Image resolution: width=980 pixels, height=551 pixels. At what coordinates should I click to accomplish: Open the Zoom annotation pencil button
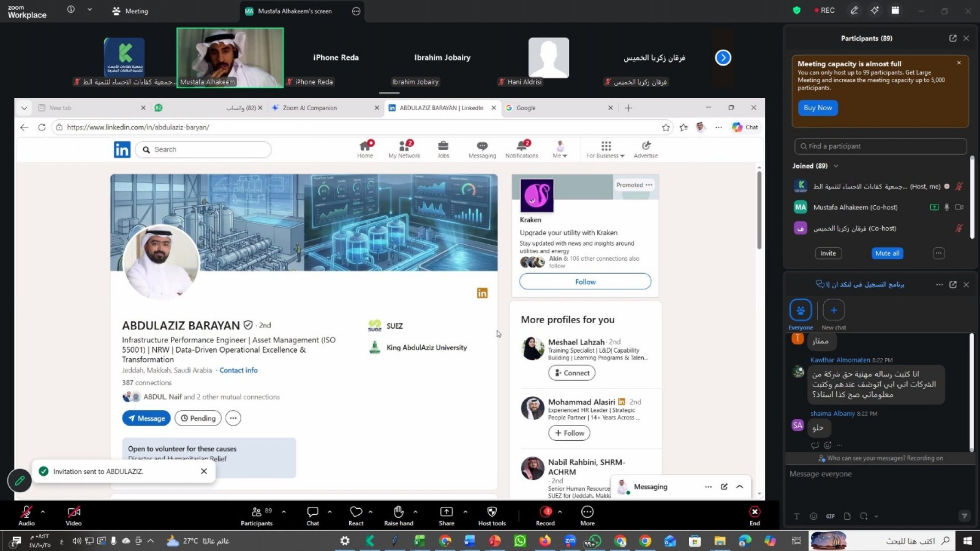pyautogui.click(x=854, y=11)
